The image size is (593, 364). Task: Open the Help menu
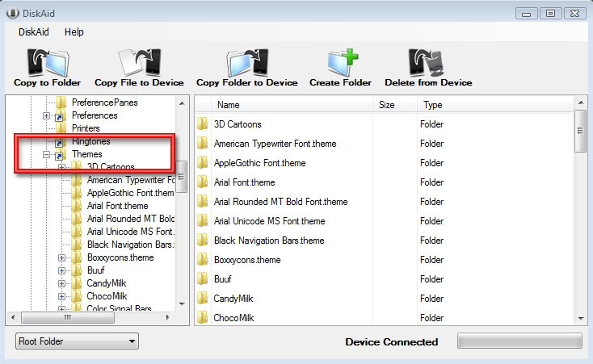pyautogui.click(x=74, y=32)
